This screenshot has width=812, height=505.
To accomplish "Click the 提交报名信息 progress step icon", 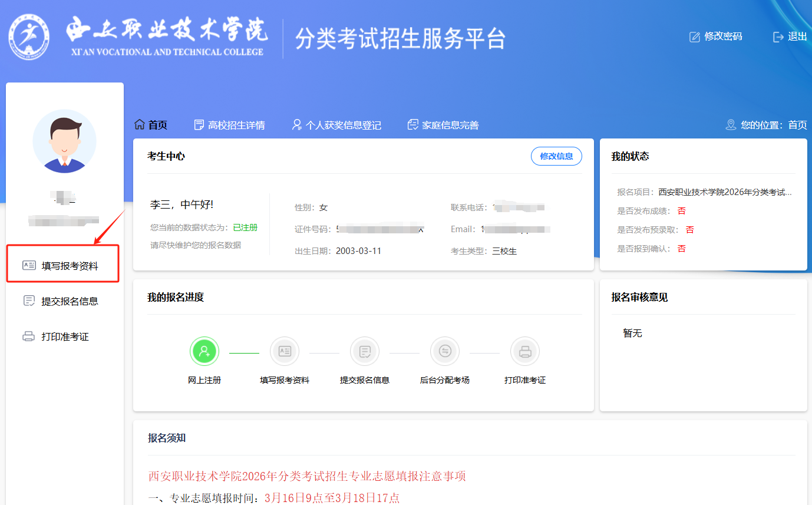I will 365,352.
